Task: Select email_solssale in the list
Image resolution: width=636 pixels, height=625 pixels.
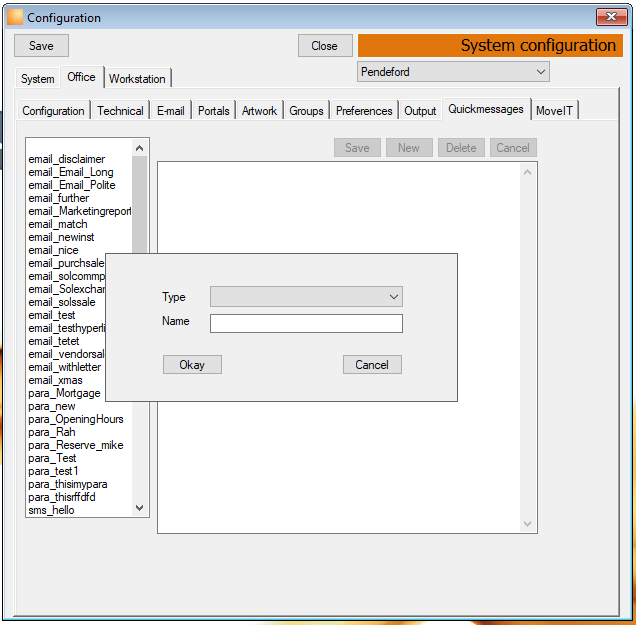Action: coord(62,302)
